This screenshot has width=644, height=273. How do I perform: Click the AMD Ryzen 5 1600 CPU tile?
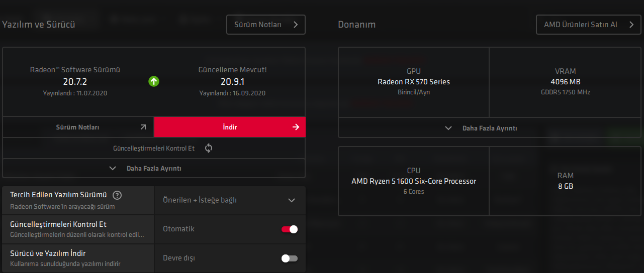click(414, 181)
